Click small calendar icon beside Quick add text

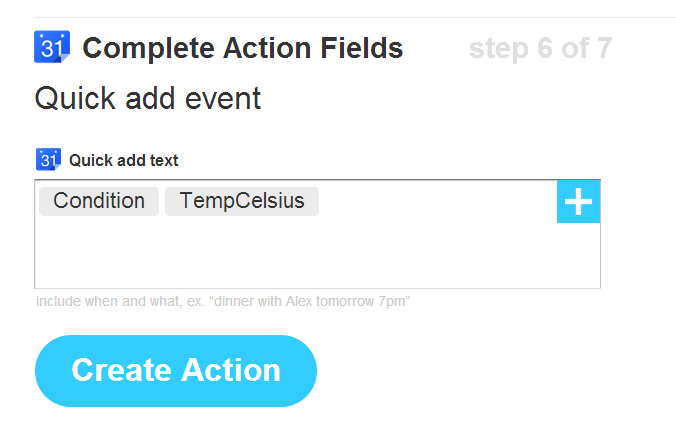[48, 159]
